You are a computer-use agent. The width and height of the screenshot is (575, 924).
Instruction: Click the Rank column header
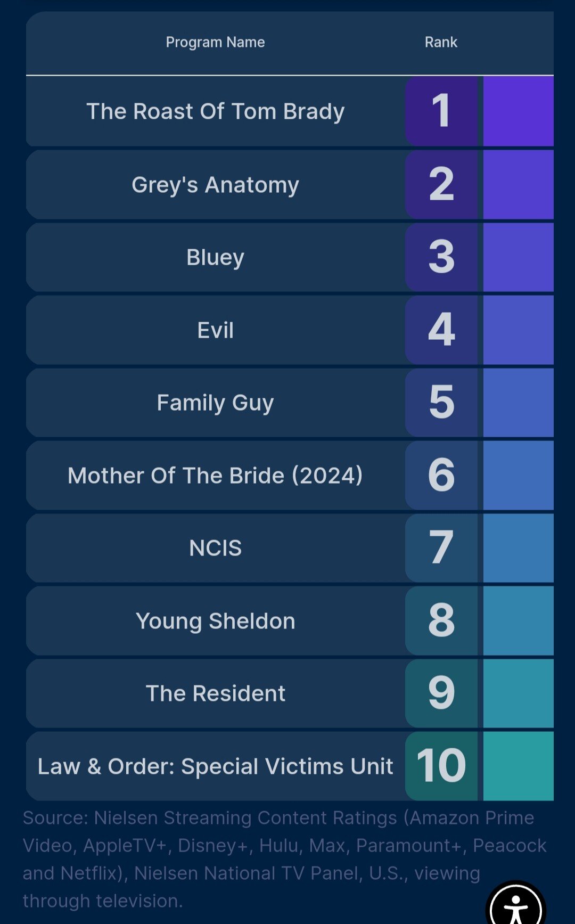(x=441, y=42)
